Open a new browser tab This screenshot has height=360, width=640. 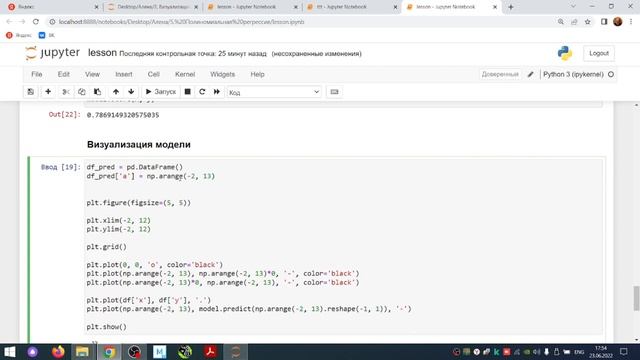coord(511,7)
